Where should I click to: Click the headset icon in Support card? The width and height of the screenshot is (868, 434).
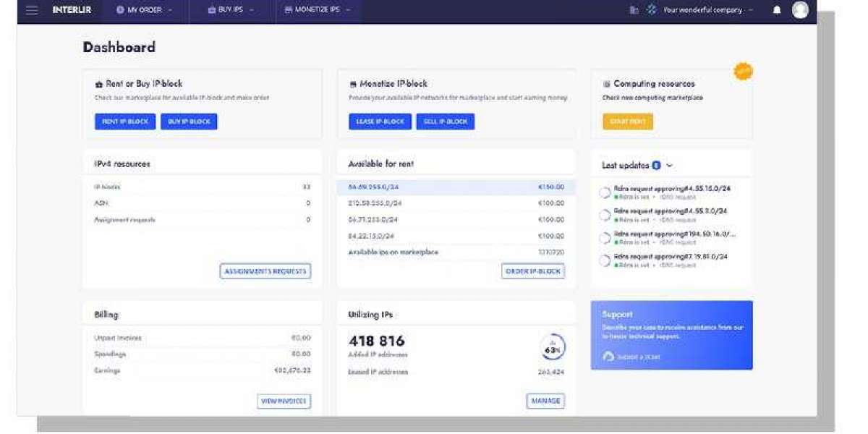point(608,357)
